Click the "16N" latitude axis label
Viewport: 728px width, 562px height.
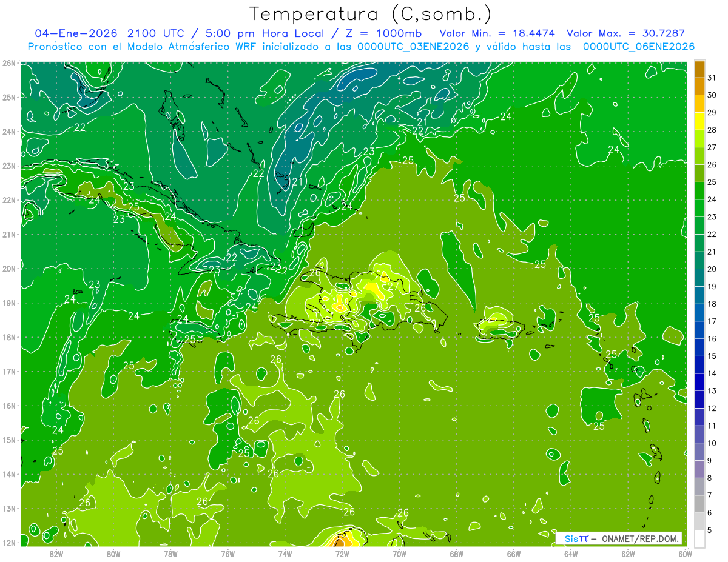pyautogui.click(x=8, y=406)
